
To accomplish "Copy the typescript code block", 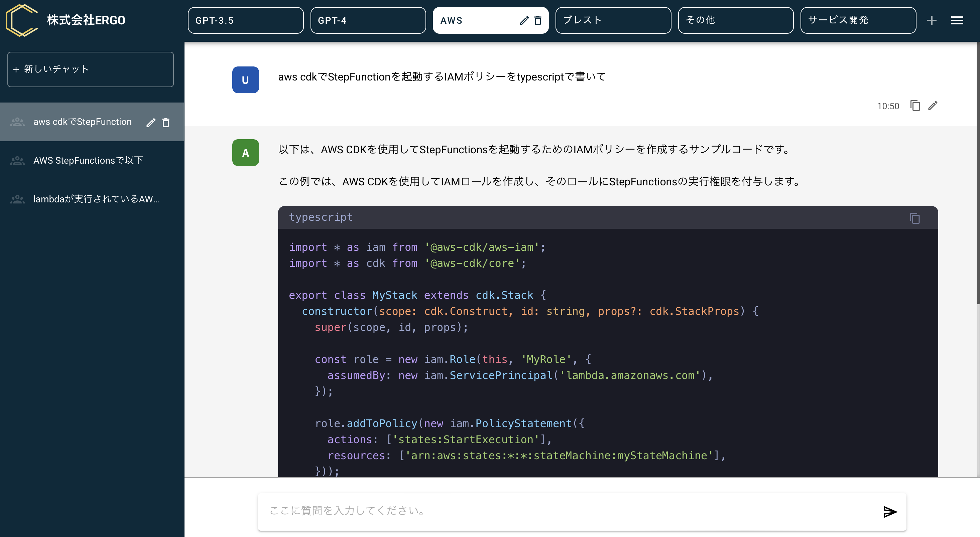I will (x=914, y=218).
